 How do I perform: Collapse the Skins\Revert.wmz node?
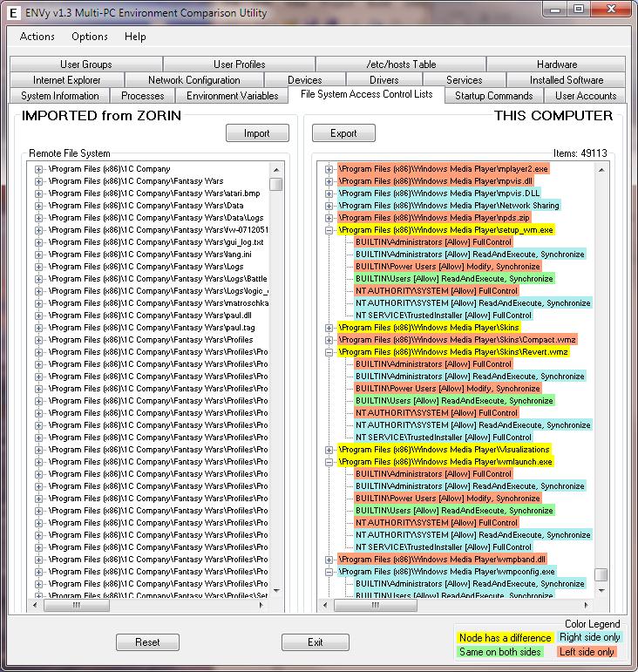point(329,352)
